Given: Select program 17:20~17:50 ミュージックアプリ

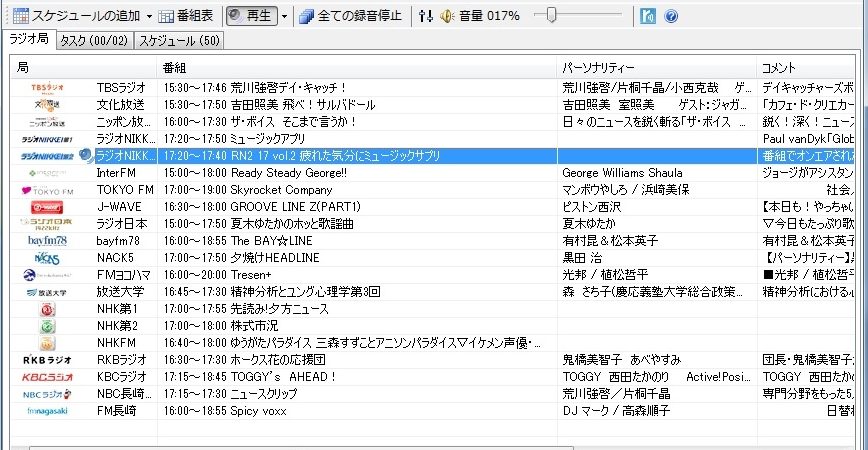Looking at the screenshot, I should pos(234,139).
